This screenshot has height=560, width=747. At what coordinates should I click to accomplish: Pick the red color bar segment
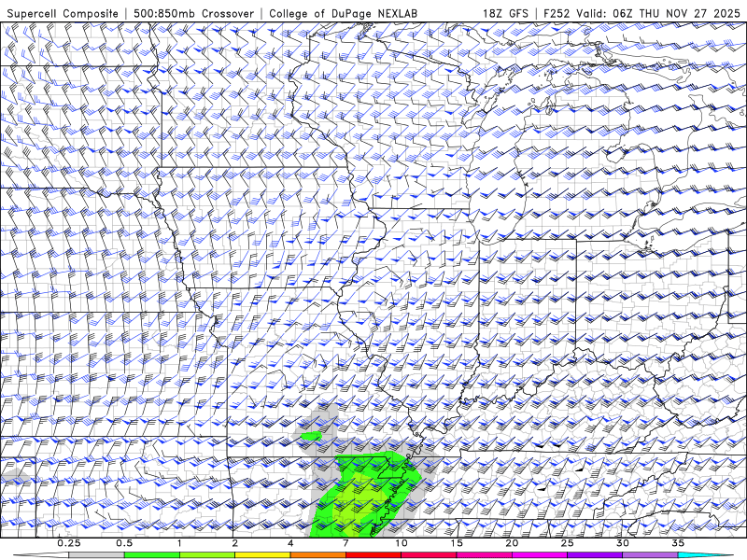pyautogui.click(x=373, y=555)
